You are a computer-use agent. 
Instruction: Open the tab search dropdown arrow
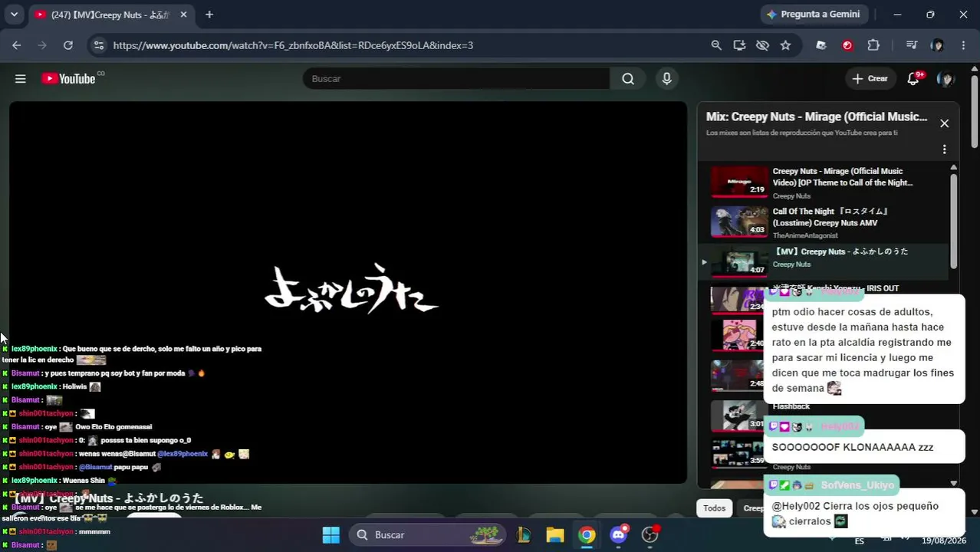click(14, 15)
